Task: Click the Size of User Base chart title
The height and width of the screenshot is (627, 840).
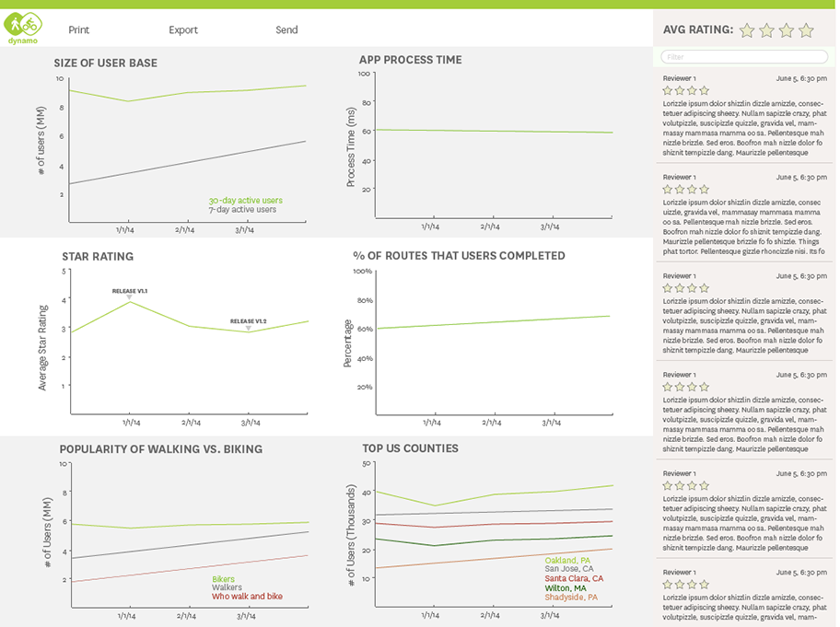Action: click(x=106, y=64)
